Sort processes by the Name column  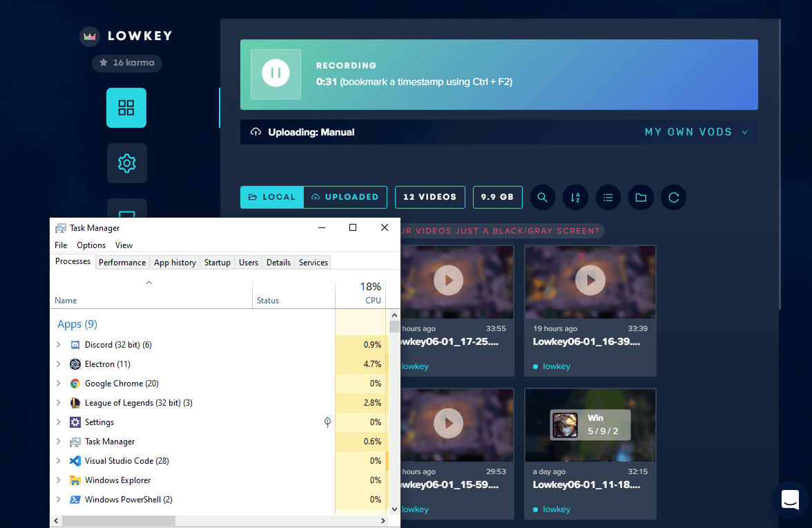point(151,294)
